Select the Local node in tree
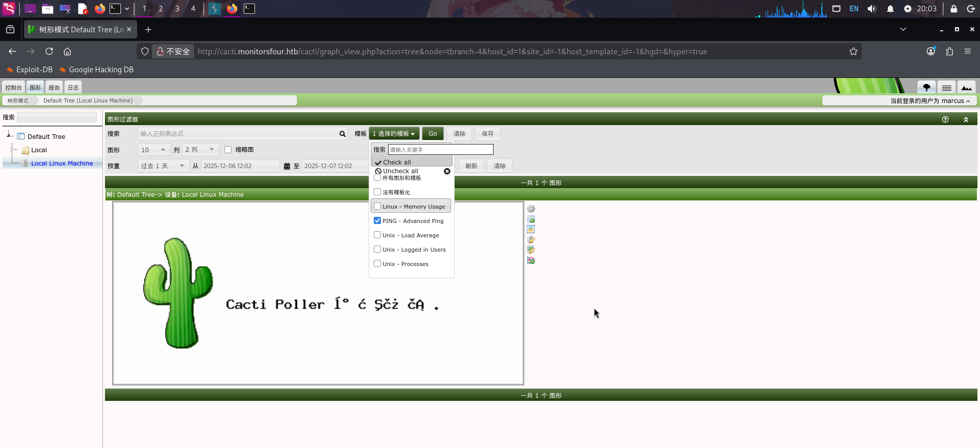The width and height of the screenshot is (980, 448). [39, 150]
